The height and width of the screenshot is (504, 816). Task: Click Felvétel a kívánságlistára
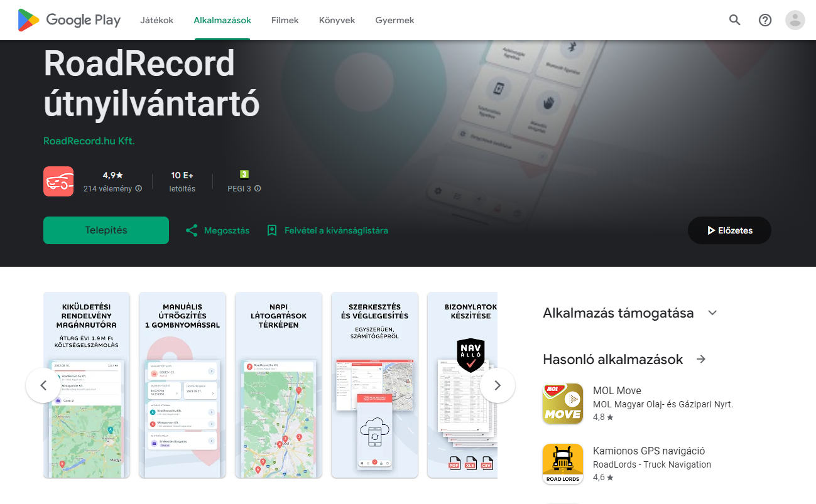pyautogui.click(x=327, y=230)
